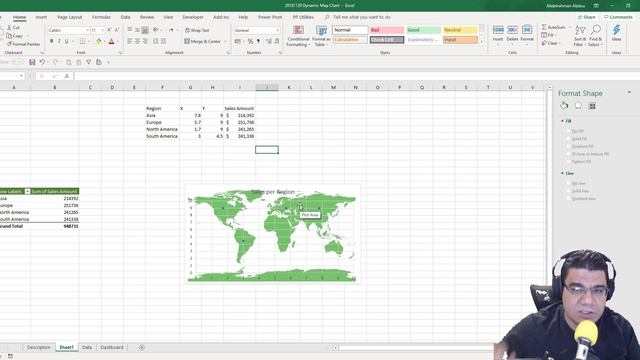Select Picture or texture fill option
This screenshot has width=640, height=360.
[568, 154]
